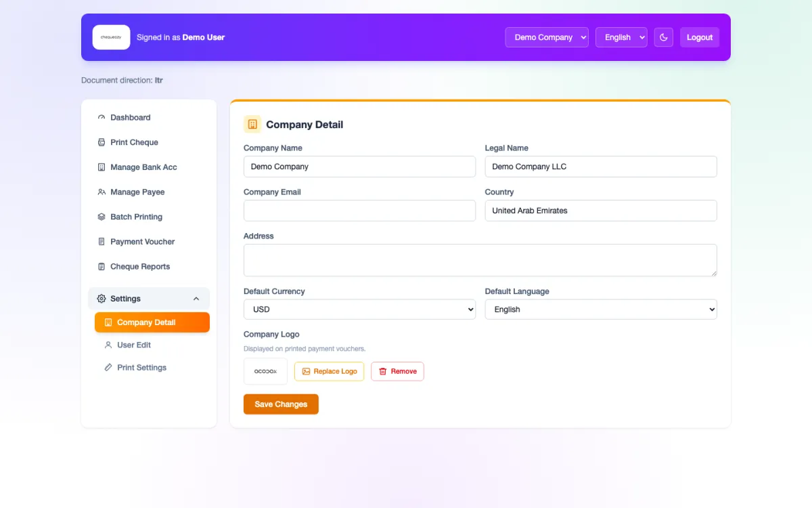This screenshot has width=812, height=508.
Task: Select Company Detail submenu item
Action: [152, 322]
